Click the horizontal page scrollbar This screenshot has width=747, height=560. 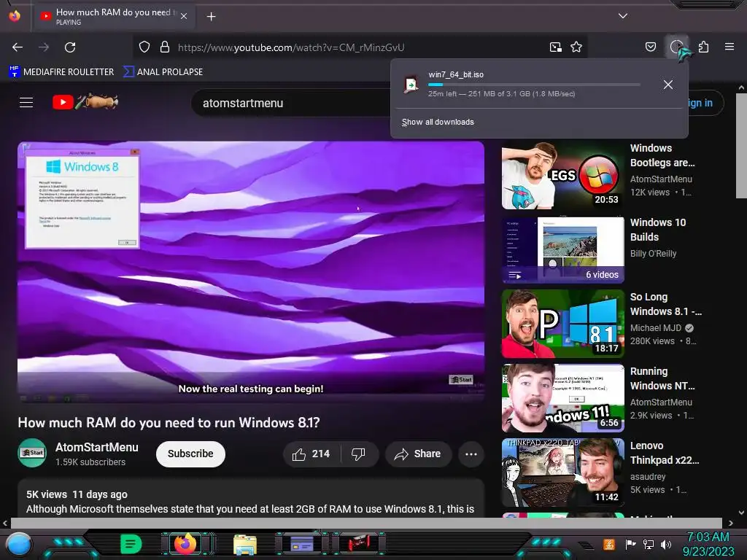366,523
